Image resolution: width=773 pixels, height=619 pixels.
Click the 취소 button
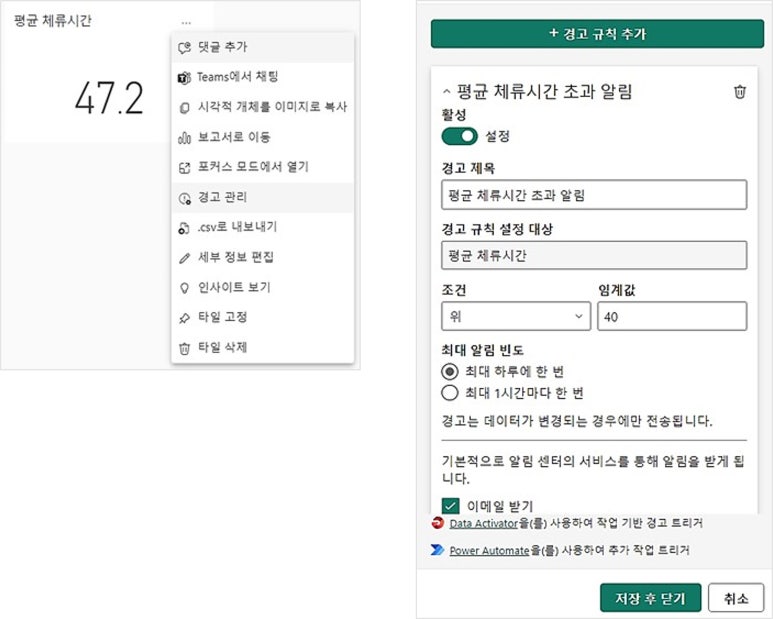pyautogui.click(x=735, y=597)
